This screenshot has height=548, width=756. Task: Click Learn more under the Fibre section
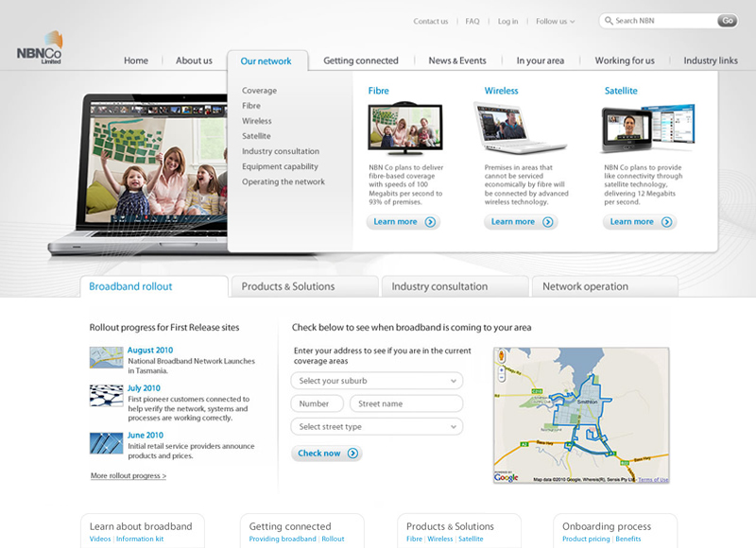404,221
